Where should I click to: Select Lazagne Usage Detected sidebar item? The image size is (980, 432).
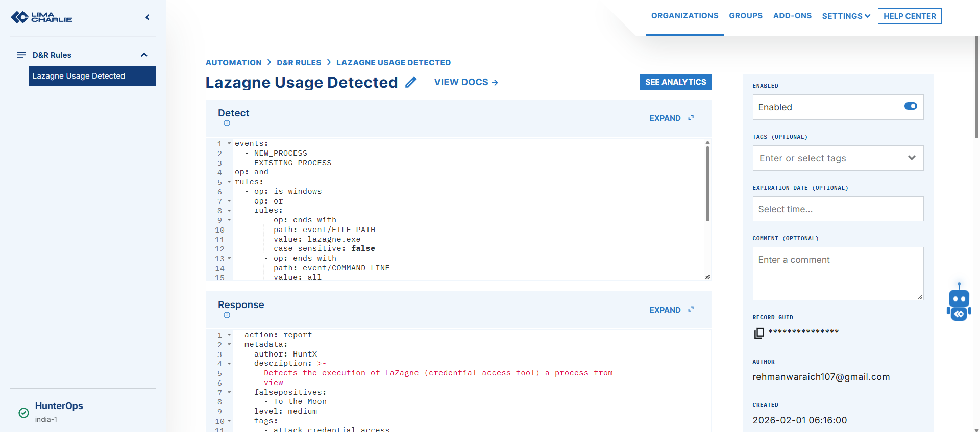pyautogui.click(x=92, y=76)
